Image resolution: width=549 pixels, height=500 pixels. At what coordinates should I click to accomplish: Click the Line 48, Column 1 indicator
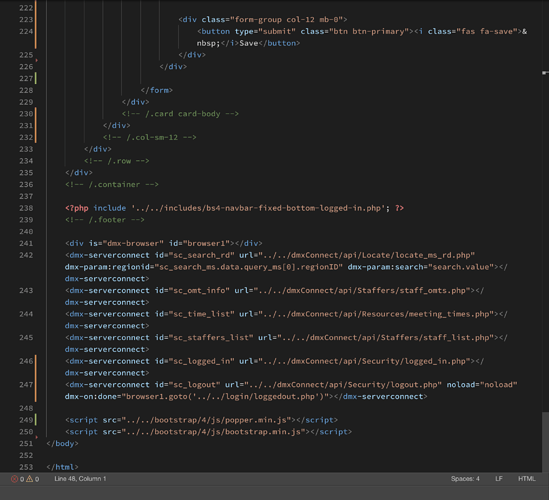80,479
